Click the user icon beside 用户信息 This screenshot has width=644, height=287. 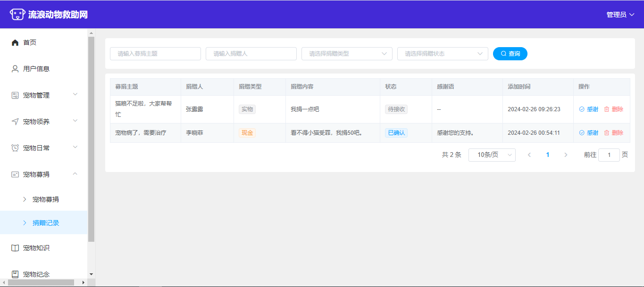[15, 69]
